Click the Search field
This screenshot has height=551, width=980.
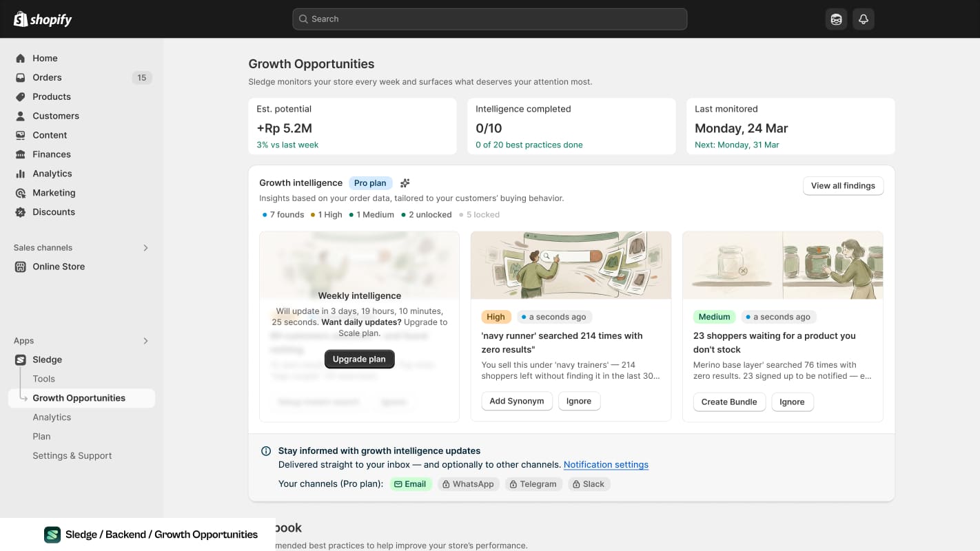click(x=489, y=19)
